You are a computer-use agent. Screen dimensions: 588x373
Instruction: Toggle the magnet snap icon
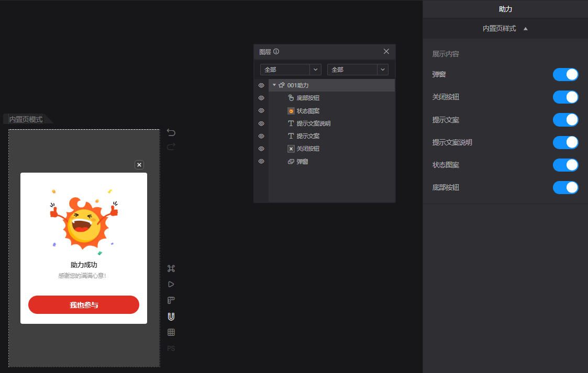[x=171, y=317]
